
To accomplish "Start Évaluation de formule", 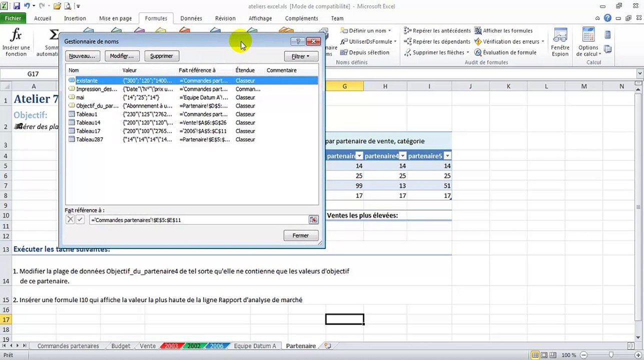I will coord(505,52).
